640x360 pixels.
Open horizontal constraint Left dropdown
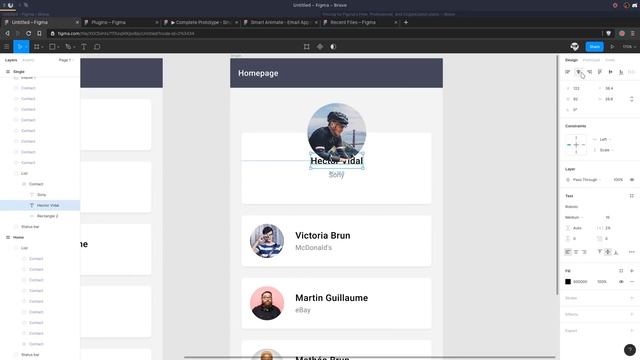click(x=604, y=140)
